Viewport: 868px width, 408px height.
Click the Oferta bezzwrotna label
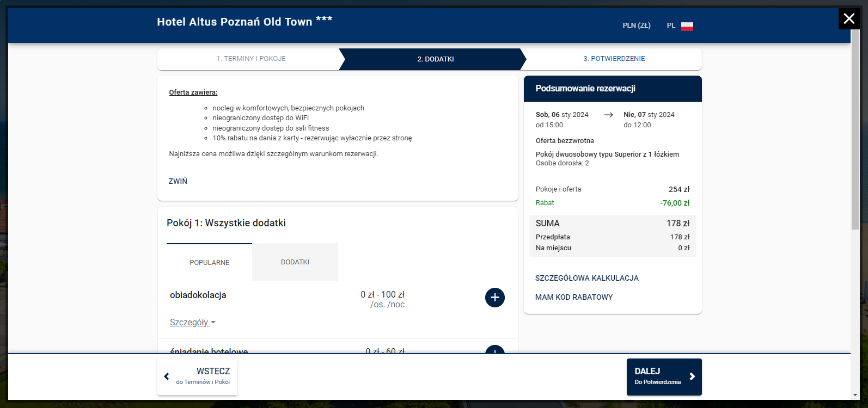tap(565, 141)
